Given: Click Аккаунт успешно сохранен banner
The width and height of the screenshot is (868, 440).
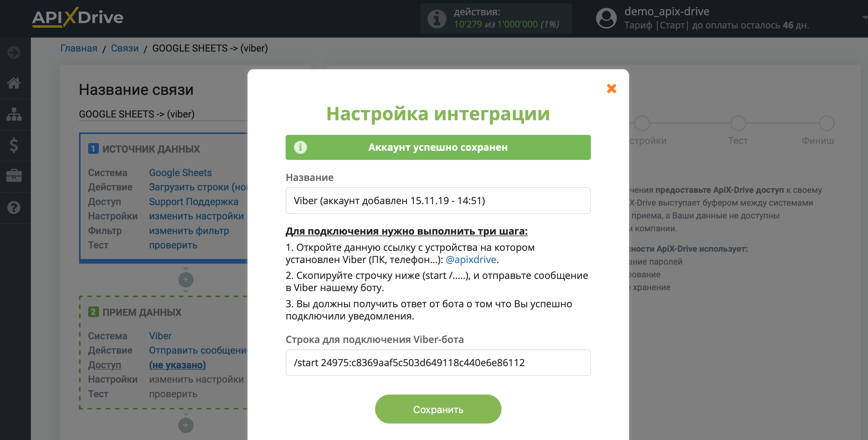Looking at the screenshot, I should [x=438, y=147].
